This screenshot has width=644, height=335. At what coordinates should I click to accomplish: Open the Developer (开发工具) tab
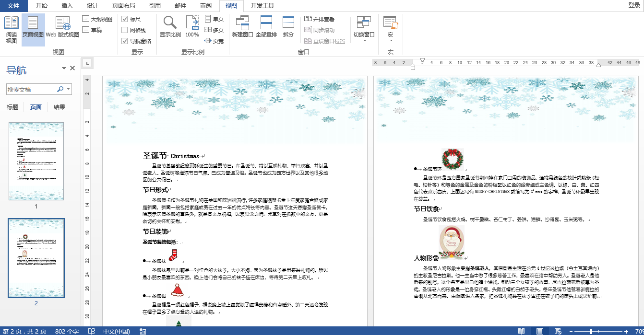coord(262,6)
